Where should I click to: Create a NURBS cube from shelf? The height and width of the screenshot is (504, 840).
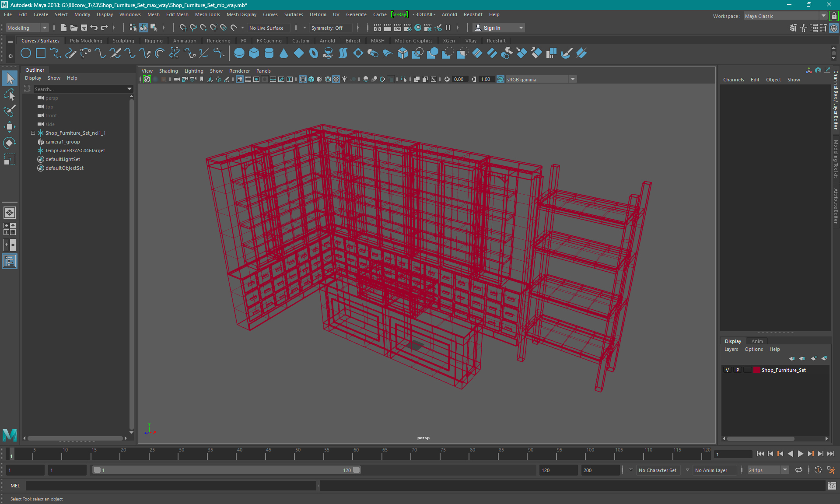coord(254,53)
